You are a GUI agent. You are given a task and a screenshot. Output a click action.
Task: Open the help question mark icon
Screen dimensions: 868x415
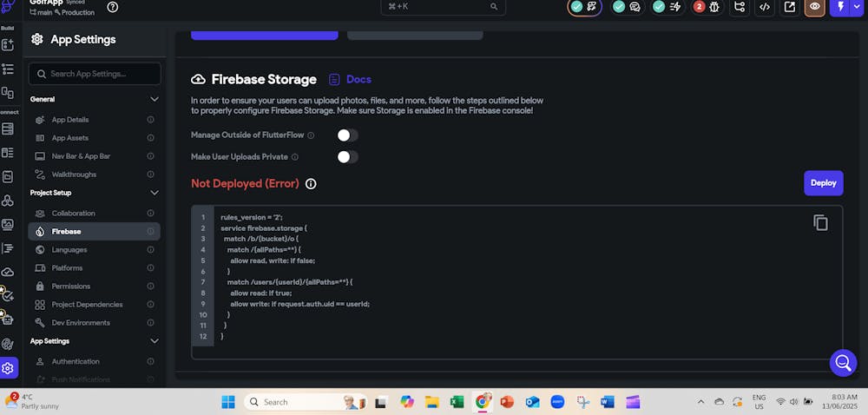(x=112, y=7)
